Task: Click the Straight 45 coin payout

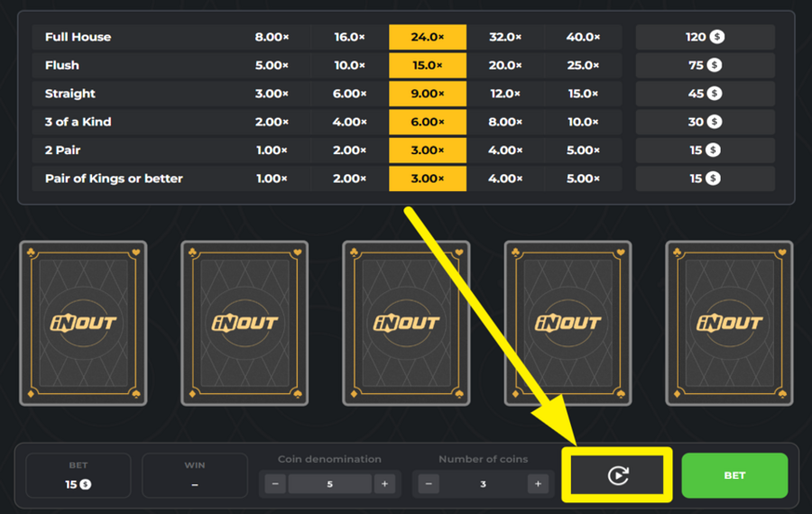Action: click(x=706, y=94)
